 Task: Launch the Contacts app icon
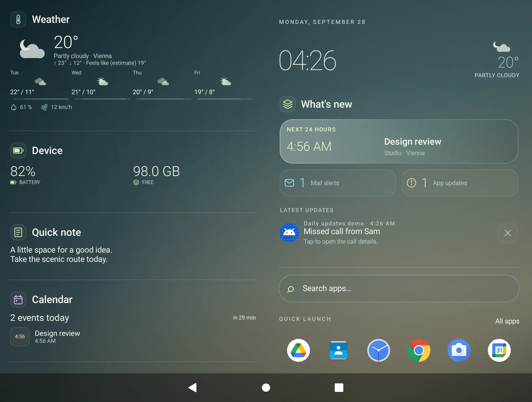[x=338, y=350]
